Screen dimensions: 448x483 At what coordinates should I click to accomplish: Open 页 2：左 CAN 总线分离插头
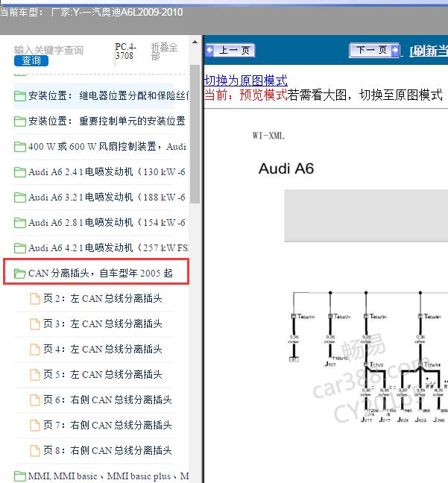coord(103,298)
